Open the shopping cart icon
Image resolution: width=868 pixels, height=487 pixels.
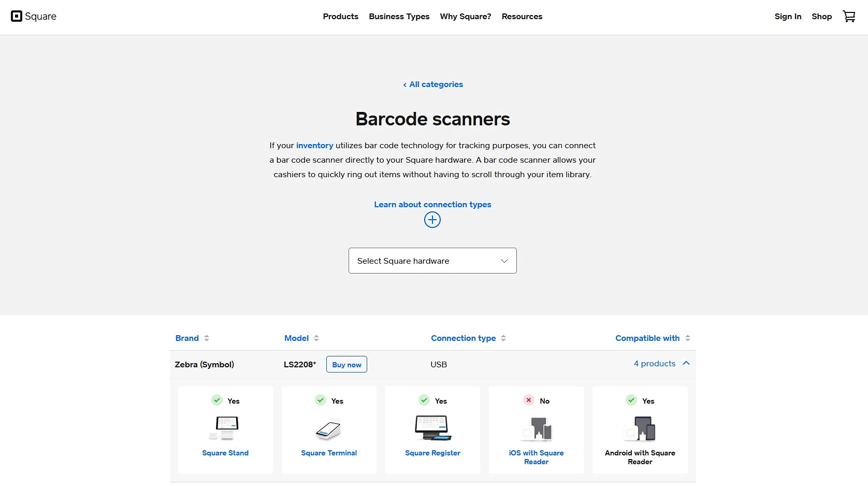849,17
